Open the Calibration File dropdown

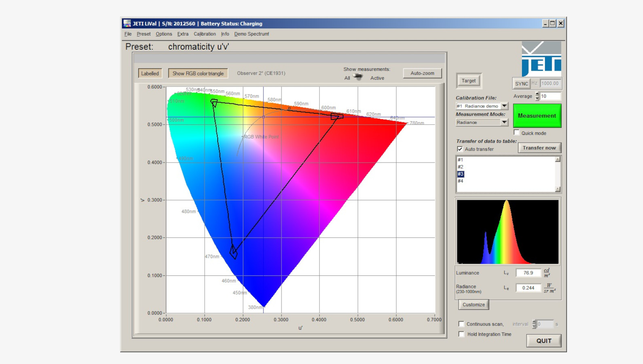(x=504, y=106)
